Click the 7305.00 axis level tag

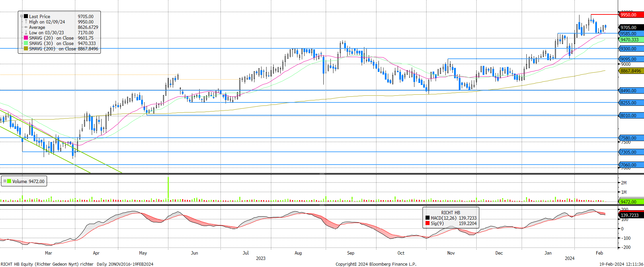(x=631, y=152)
